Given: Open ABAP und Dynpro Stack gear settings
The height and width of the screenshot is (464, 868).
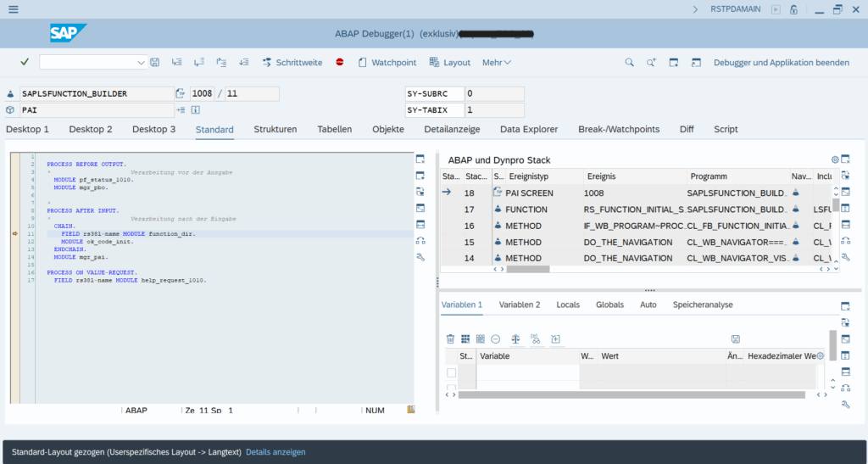Looking at the screenshot, I should pyautogui.click(x=835, y=160).
